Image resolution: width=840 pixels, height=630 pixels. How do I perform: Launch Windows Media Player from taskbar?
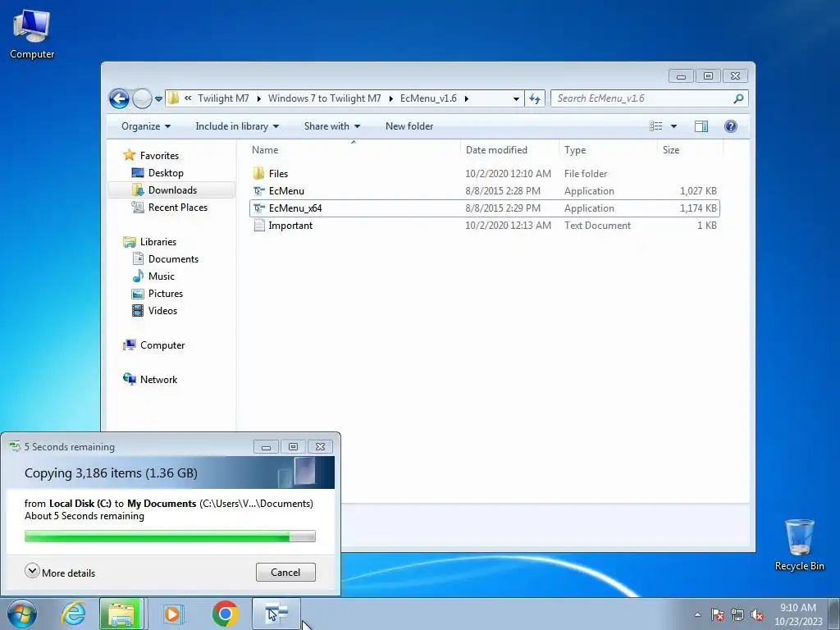[173, 614]
